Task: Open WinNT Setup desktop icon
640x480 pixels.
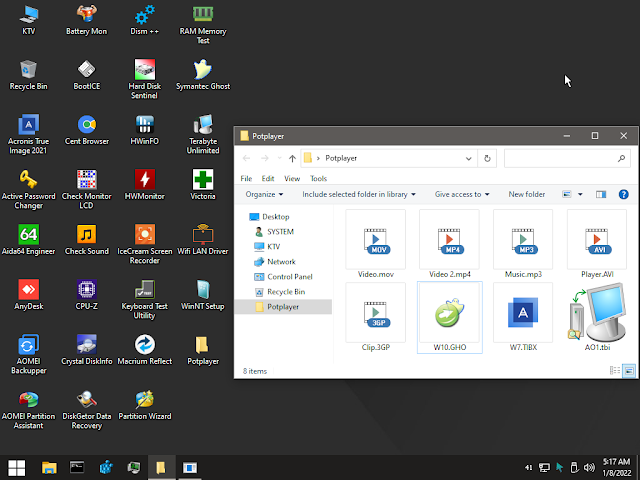Action: (x=203, y=295)
